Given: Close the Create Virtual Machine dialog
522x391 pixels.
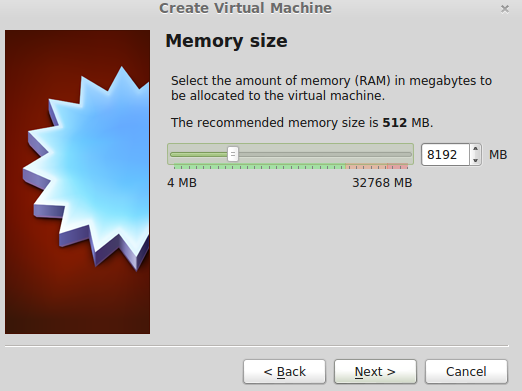Looking at the screenshot, I should (x=505, y=9).
